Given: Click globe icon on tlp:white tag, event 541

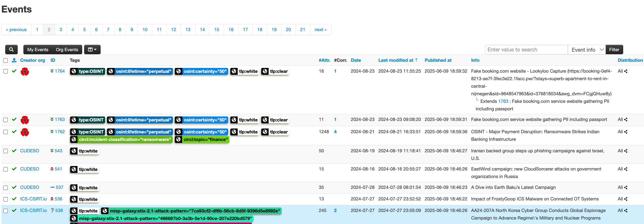Looking at the screenshot, I should (74, 169).
